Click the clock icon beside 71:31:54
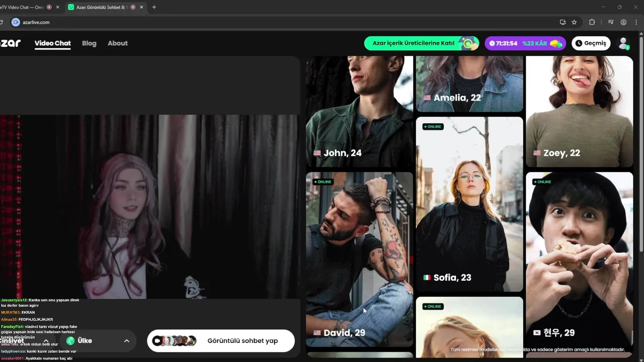This screenshot has height=362, width=644. (x=492, y=43)
